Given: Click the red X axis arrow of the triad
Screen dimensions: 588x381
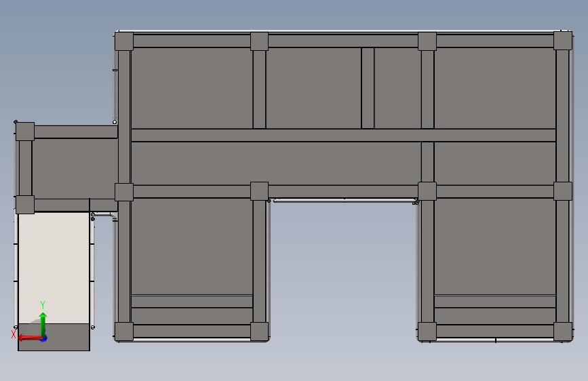Looking at the screenshot, I should (30, 338).
